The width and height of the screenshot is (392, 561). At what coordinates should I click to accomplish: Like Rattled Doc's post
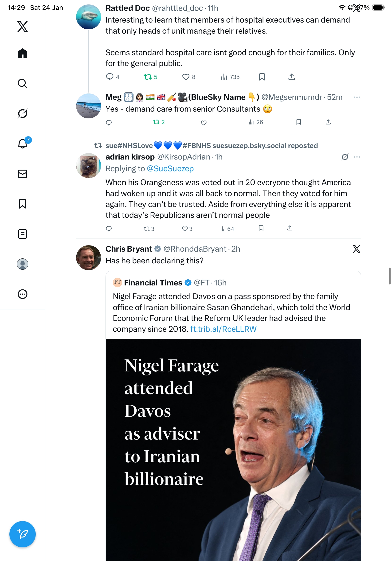click(x=186, y=77)
